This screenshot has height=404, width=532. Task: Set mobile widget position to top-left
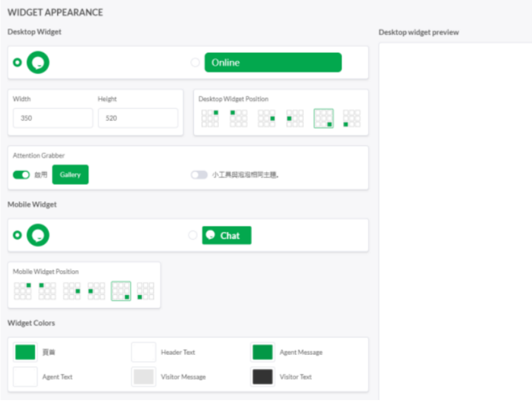47,291
